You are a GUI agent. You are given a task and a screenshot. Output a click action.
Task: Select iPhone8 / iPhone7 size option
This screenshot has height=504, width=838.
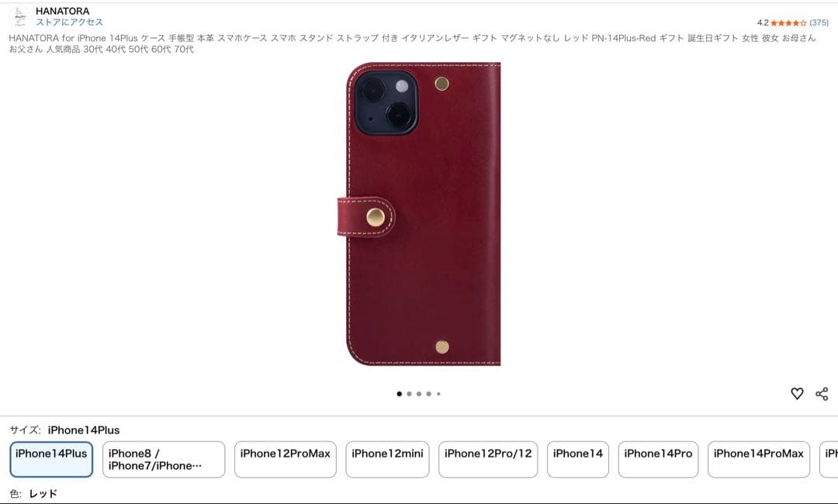164,459
